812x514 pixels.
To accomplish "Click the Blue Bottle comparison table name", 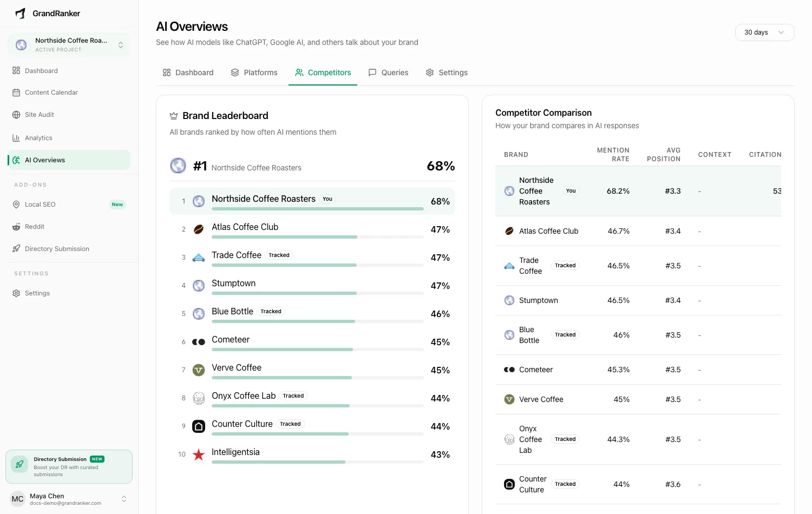I will pyautogui.click(x=529, y=335).
